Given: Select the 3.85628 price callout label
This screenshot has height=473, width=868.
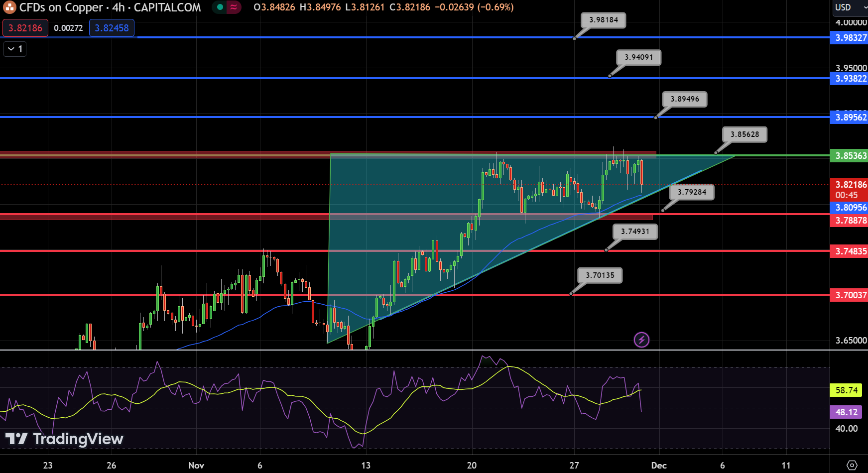Looking at the screenshot, I should [745, 134].
